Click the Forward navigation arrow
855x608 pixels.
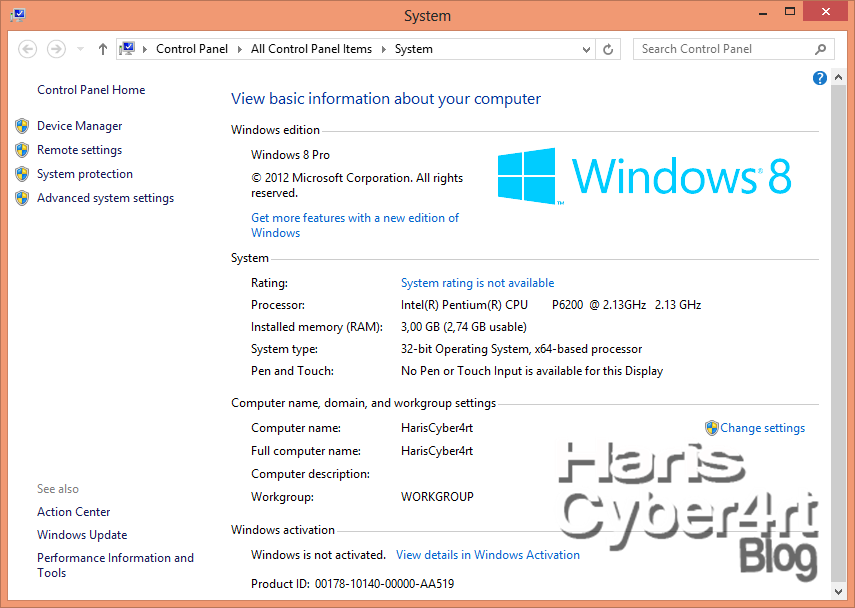point(56,49)
